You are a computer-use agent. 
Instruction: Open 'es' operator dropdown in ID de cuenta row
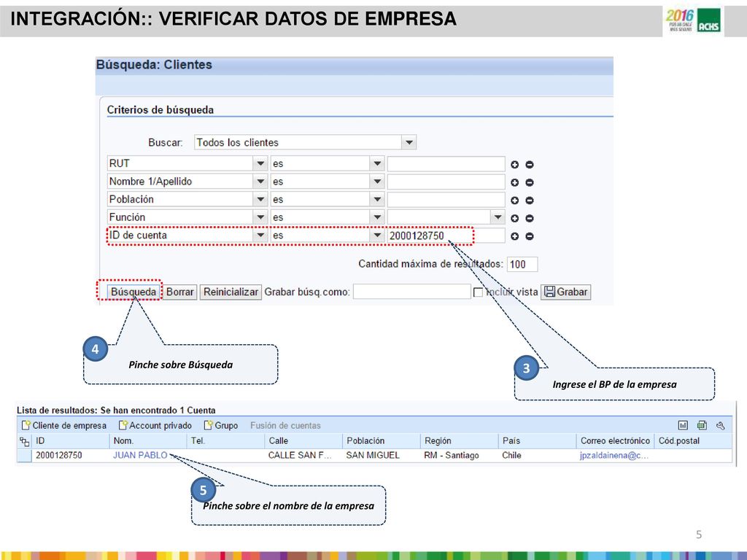pos(377,236)
